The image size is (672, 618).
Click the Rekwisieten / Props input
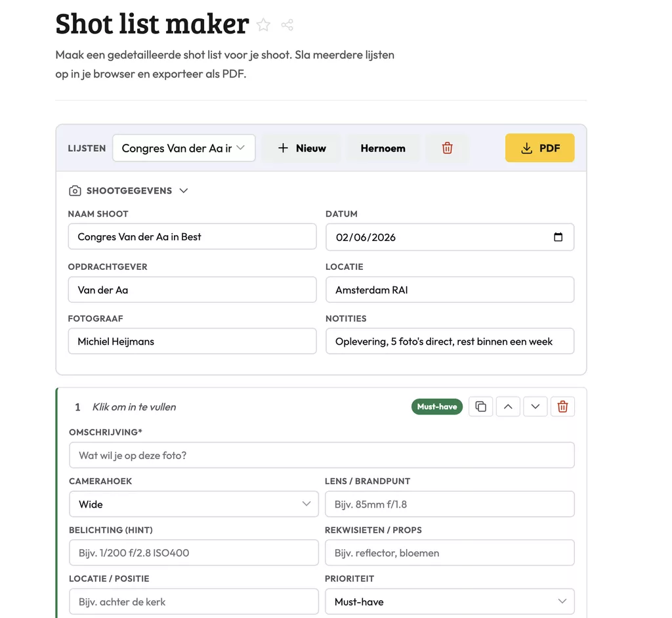click(x=450, y=552)
